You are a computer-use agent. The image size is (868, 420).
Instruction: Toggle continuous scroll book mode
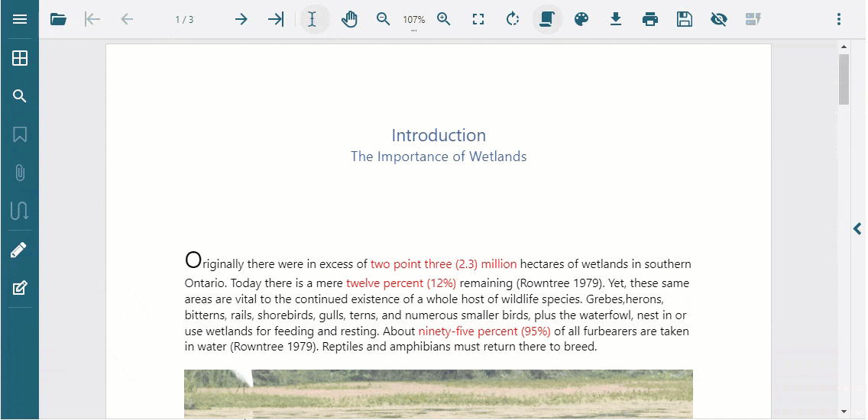[547, 19]
